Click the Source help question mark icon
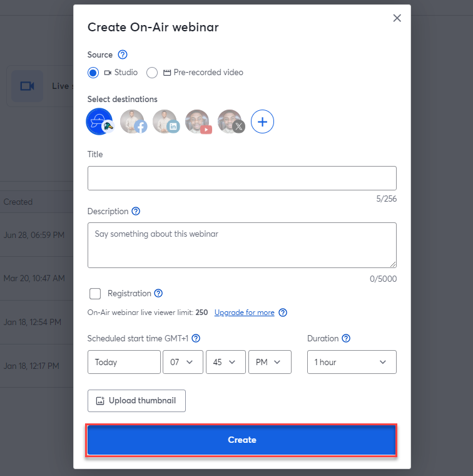473x476 pixels. [x=123, y=54]
